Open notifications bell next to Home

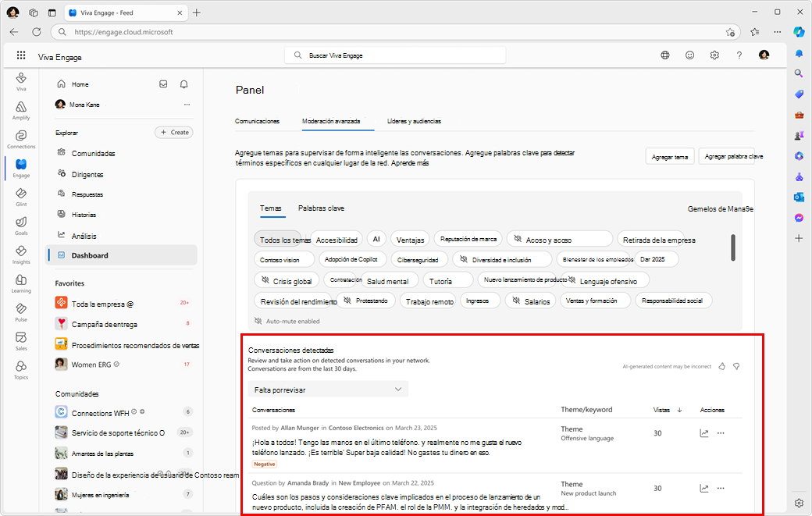click(183, 84)
